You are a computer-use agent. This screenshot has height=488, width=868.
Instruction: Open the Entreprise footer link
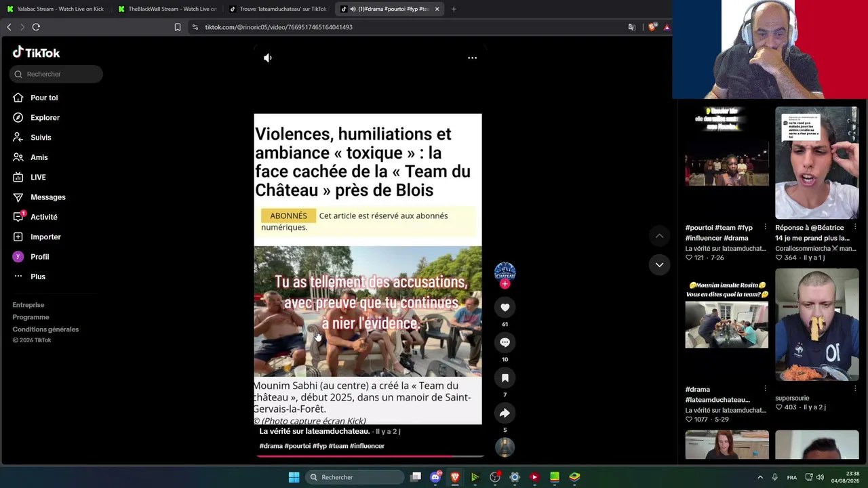[x=28, y=305]
